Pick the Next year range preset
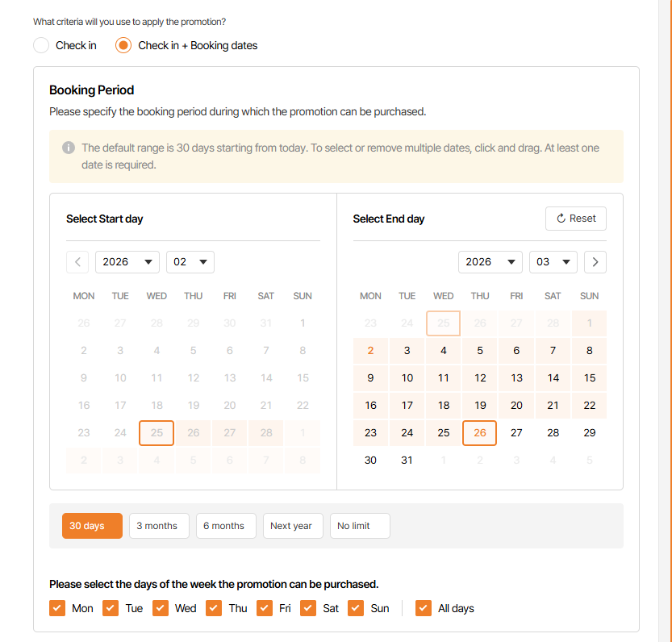The image size is (672, 642). 293,526
